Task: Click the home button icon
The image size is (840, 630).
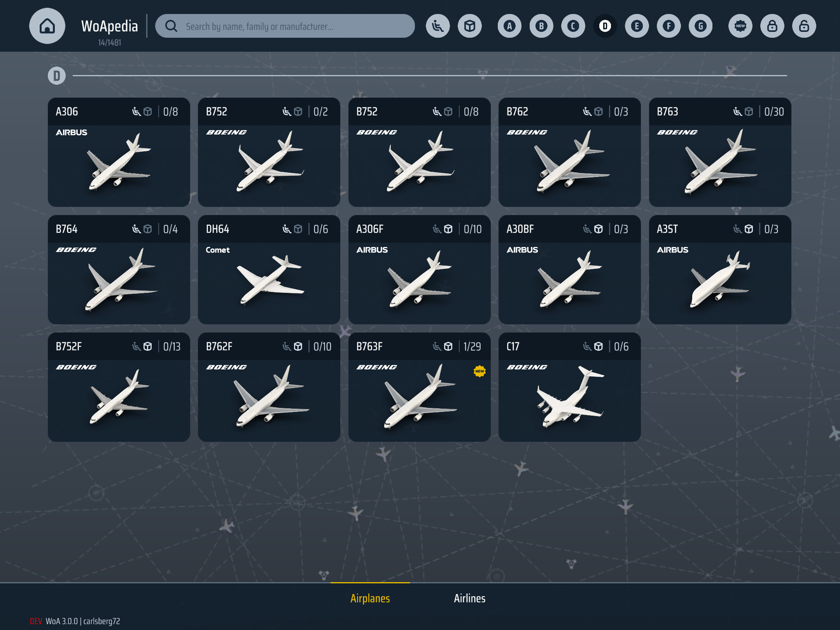Action: (47, 26)
